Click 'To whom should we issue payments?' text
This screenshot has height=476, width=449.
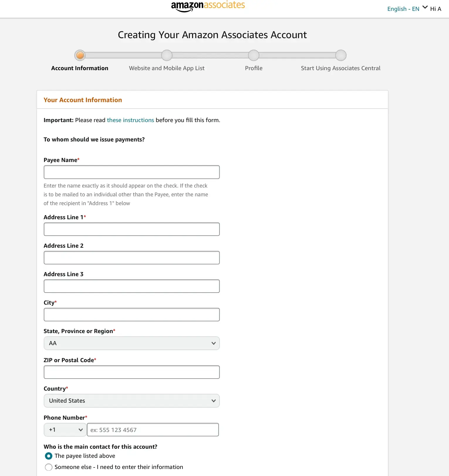pyautogui.click(x=94, y=139)
